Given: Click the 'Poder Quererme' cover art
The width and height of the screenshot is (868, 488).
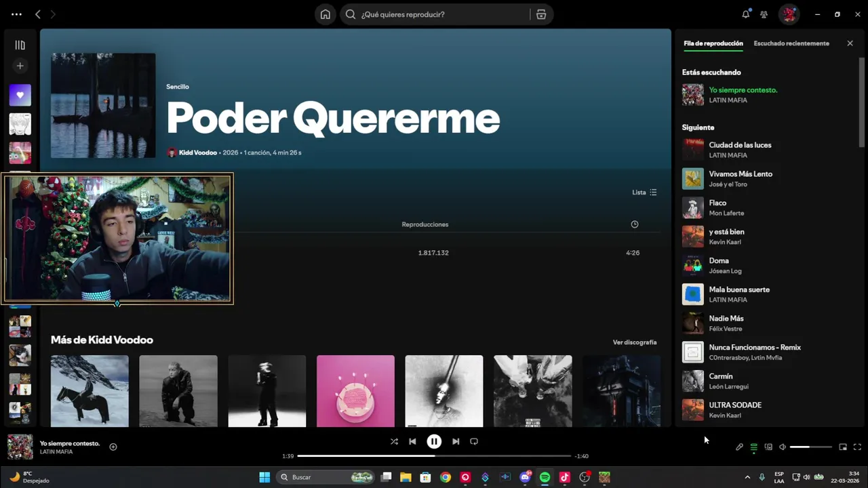Looking at the screenshot, I should pos(103,106).
